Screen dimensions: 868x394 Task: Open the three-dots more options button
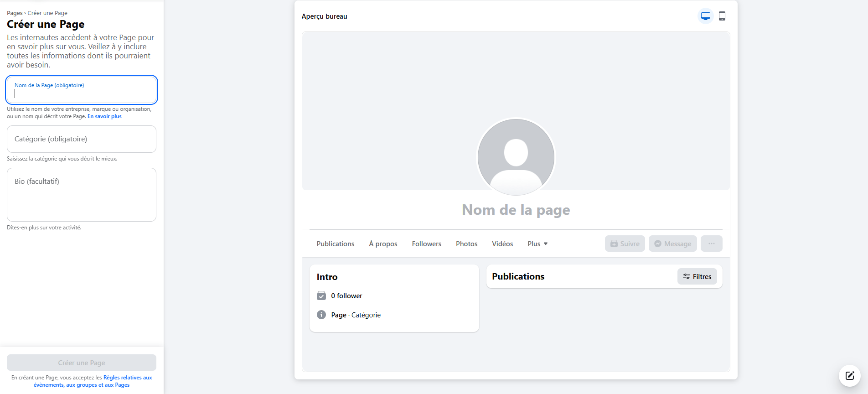pos(711,244)
